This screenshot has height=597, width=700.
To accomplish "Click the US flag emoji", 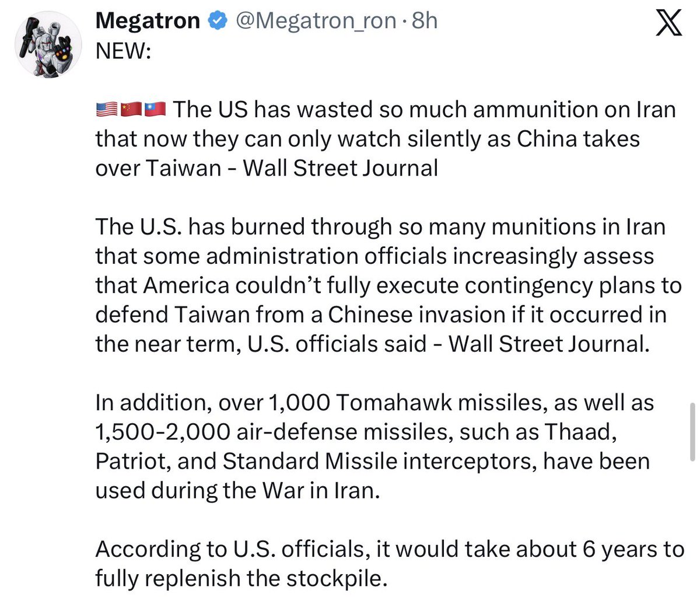I will point(106,109).
